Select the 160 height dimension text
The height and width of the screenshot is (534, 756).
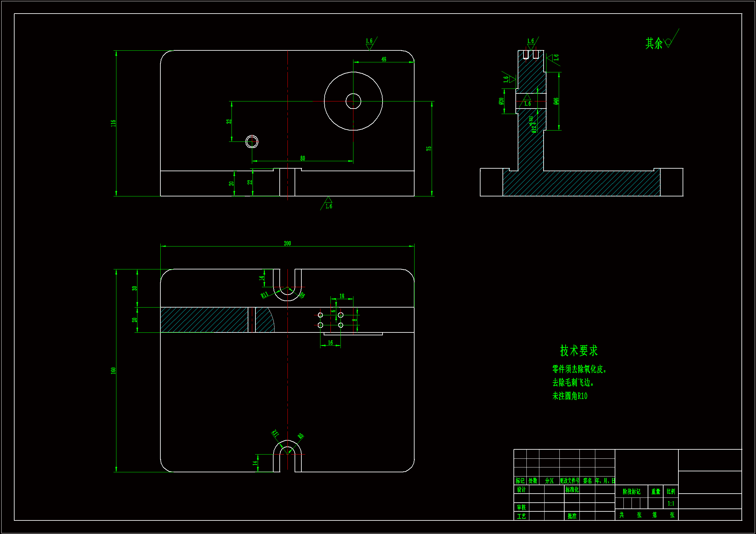[113, 371]
